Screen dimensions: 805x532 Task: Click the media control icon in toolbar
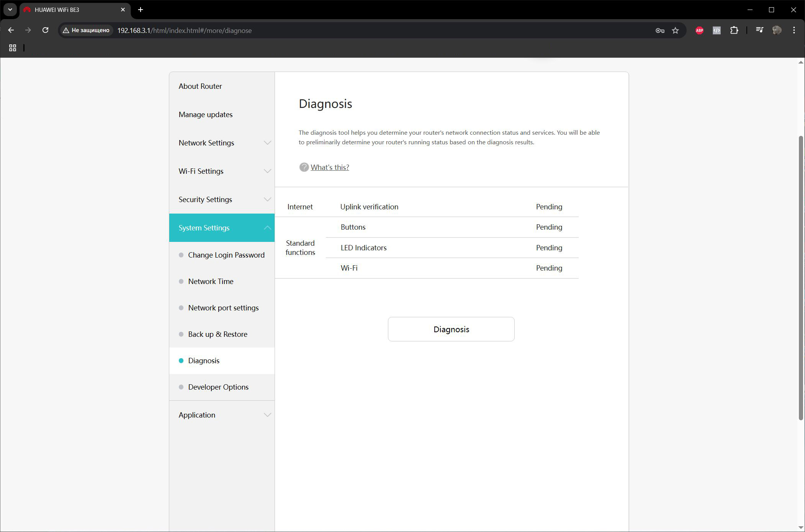759,30
